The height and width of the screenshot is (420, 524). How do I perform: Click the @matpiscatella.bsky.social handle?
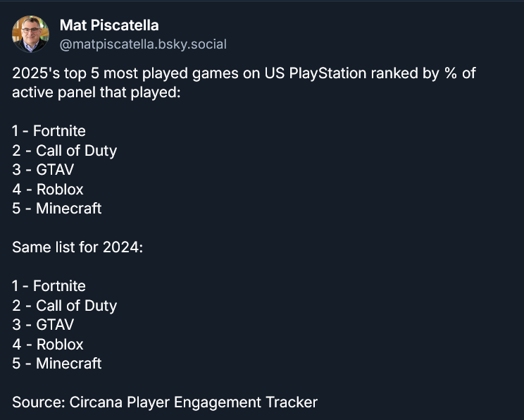143,44
